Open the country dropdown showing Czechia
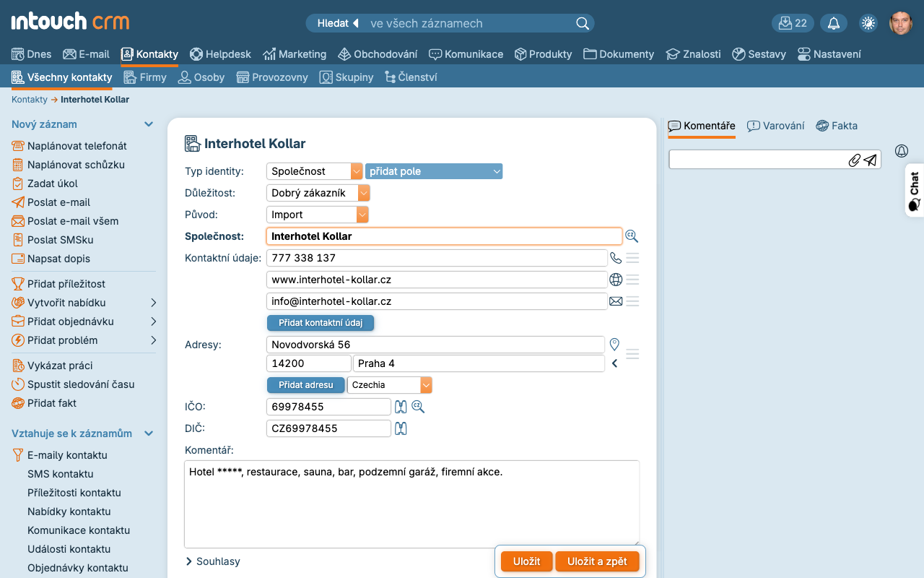The image size is (924, 578). click(x=389, y=385)
